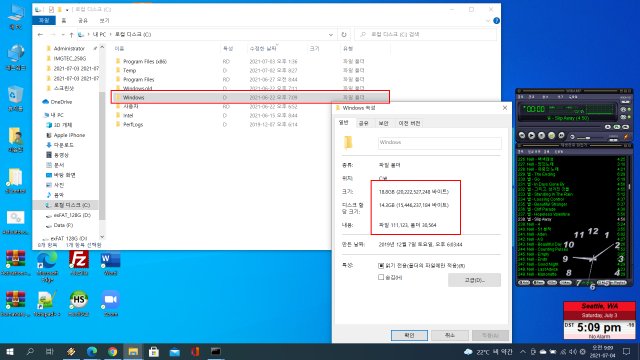Launch the Zoom desktop shortcut
Viewport: 640px width, 360px height.
111,303
